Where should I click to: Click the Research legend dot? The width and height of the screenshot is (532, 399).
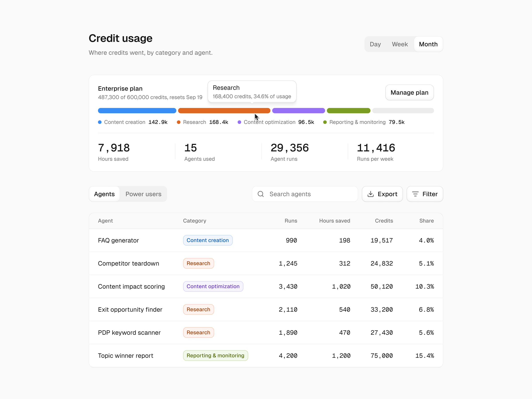click(179, 122)
